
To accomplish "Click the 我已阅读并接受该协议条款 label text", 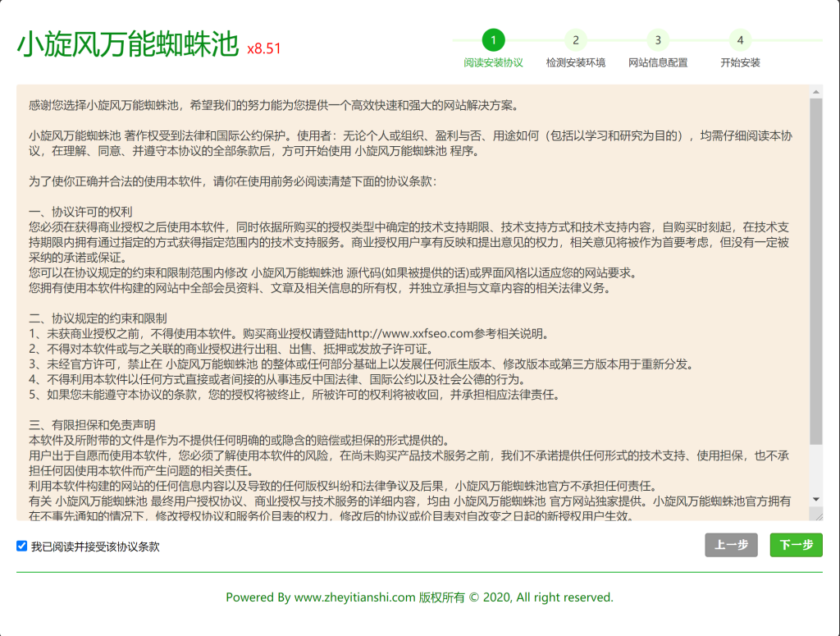I will click(x=95, y=547).
